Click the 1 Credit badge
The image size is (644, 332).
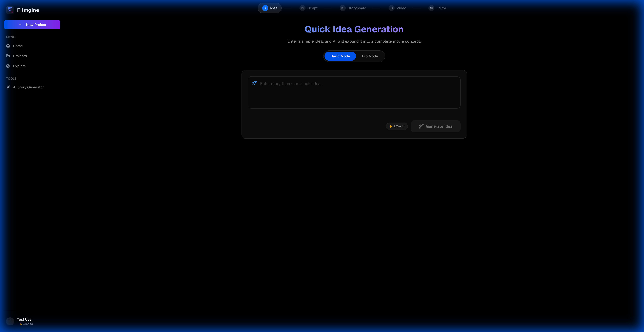click(397, 126)
